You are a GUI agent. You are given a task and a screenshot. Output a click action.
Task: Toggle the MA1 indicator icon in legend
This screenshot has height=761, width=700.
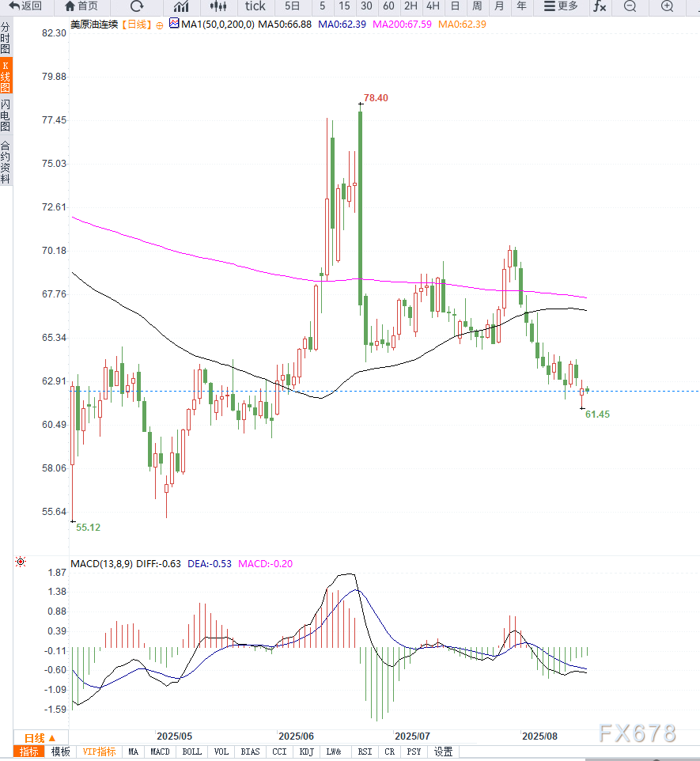173,25
